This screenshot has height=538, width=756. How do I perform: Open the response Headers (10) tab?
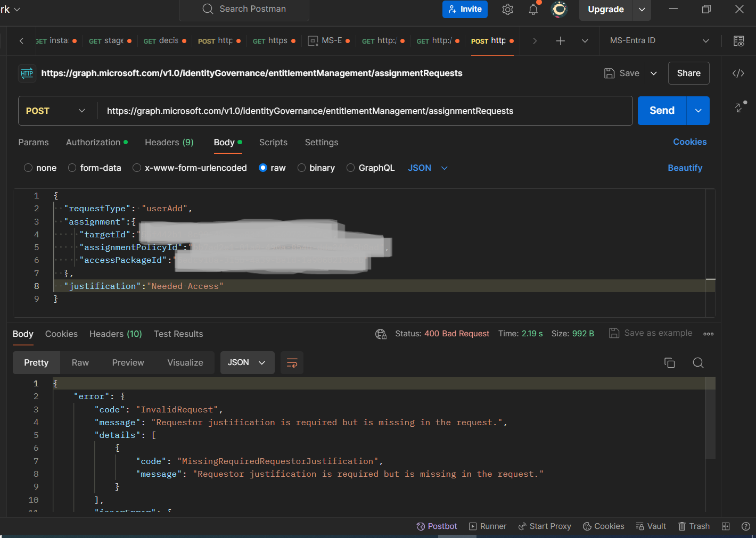(x=116, y=334)
